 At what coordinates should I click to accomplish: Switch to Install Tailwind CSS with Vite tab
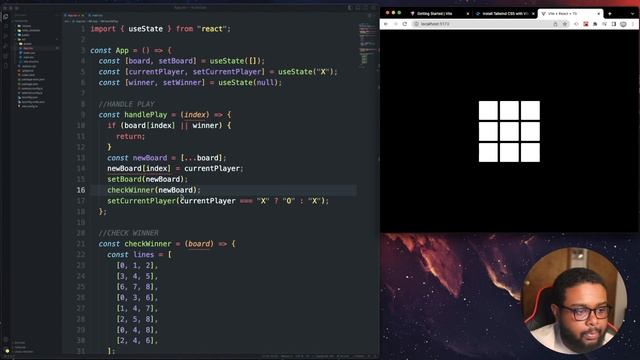(504, 14)
